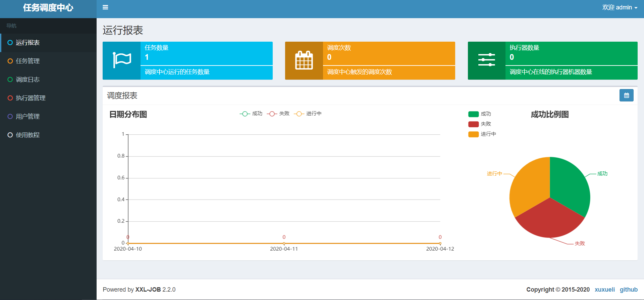Open the date range calendar button in 调度报表
The width and height of the screenshot is (644, 300).
click(626, 95)
